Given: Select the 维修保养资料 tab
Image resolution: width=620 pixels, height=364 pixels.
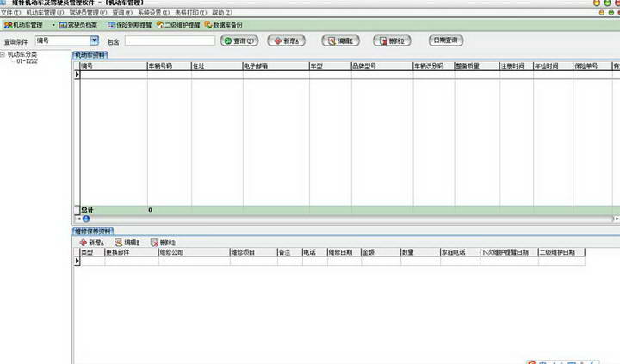Looking at the screenshot, I should 93,231.
